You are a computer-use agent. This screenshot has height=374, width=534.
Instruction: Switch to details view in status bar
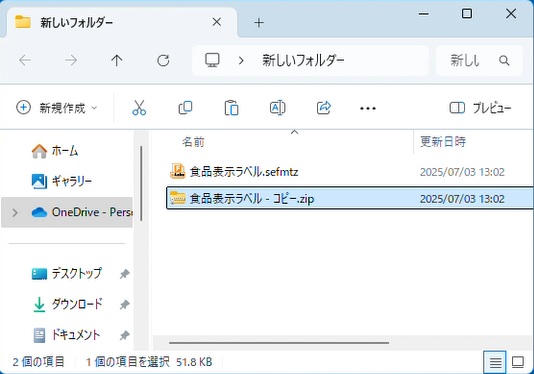[x=495, y=362]
